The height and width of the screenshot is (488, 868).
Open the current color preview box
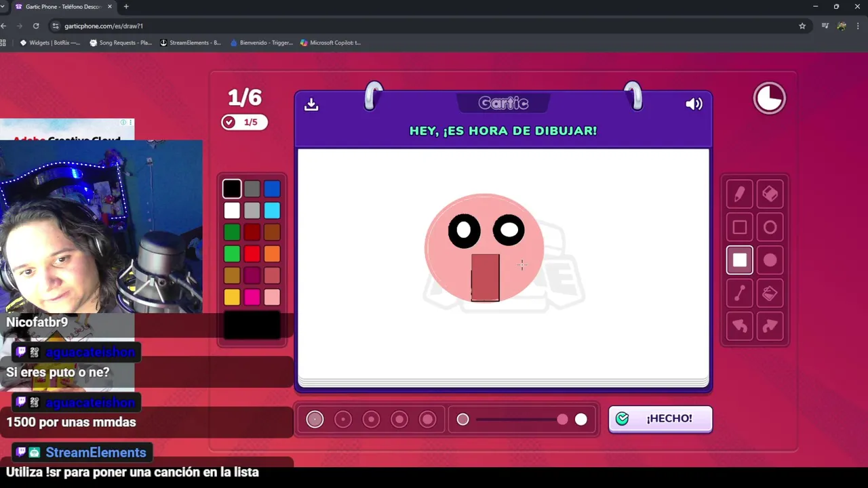(252, 325)
